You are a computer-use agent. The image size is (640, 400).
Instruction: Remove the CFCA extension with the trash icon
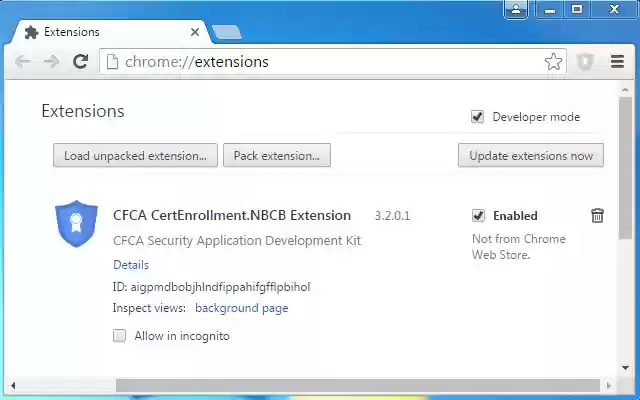coord(597,215)
